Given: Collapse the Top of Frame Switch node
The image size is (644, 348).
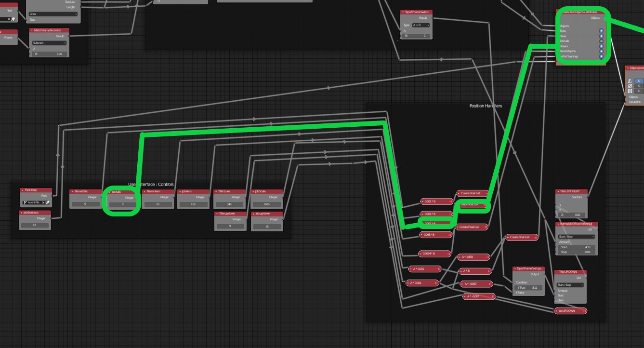Looking at the screenshot, I should pos(403,12).
